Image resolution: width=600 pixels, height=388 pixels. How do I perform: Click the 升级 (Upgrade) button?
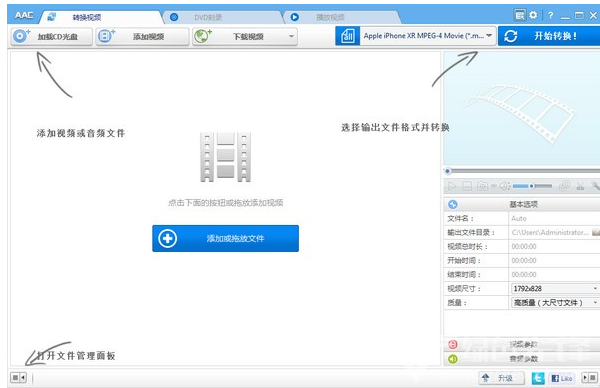click(502, 378)
